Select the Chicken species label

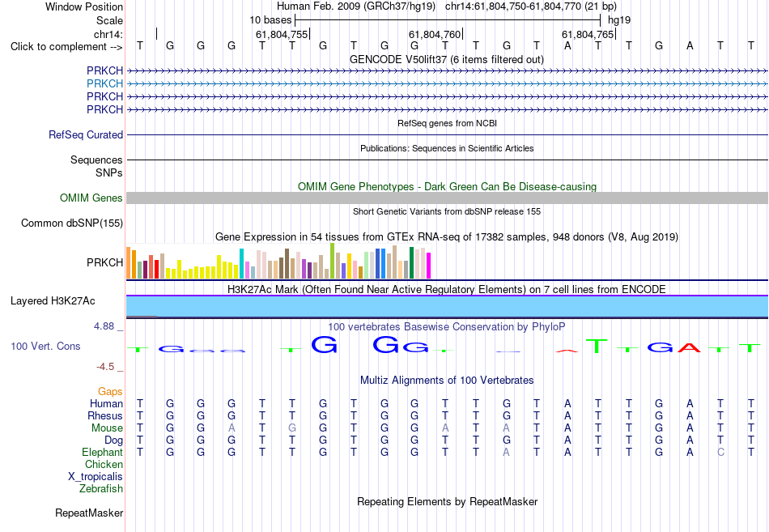click(104, 464)
